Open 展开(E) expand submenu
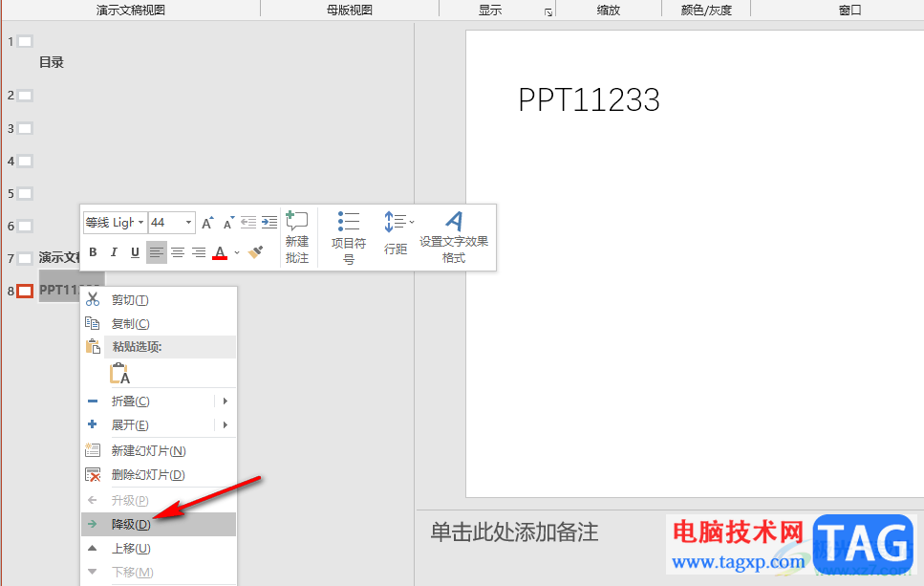The image size is (924, 586). point(159,425)
